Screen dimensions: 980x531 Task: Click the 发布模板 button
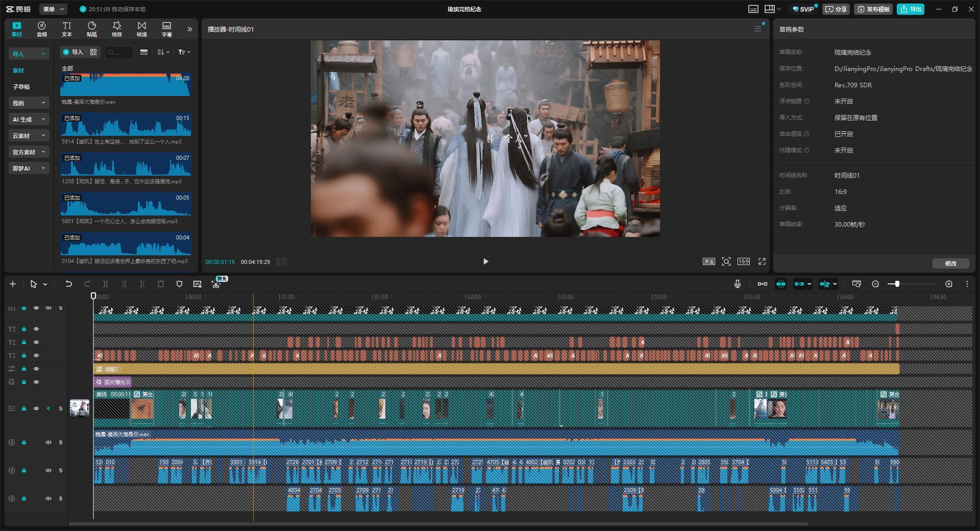873,9
